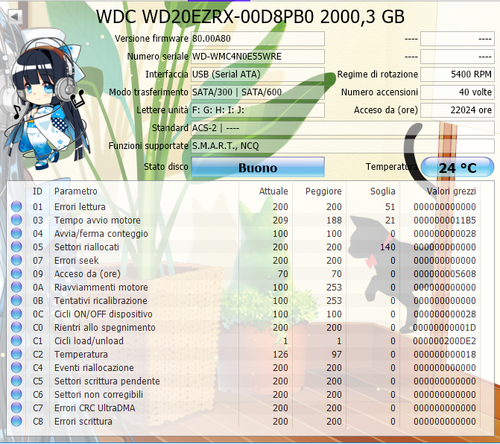Click status orb for C0 Rientri allo spegnimento
This screenshot has height=444, width=500.
pos(16,327)
